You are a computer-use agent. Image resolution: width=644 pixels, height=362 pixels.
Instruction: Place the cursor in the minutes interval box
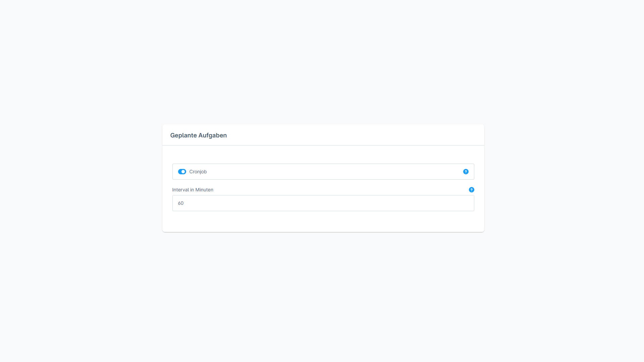tap(323, 203)
